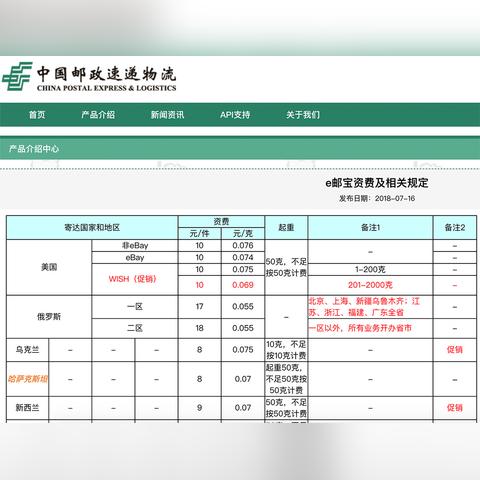Click the 中国邮政速递物流 title text
Image resolution: width=480 pixels, height=480 pixels.
click(x=106, y=74)
